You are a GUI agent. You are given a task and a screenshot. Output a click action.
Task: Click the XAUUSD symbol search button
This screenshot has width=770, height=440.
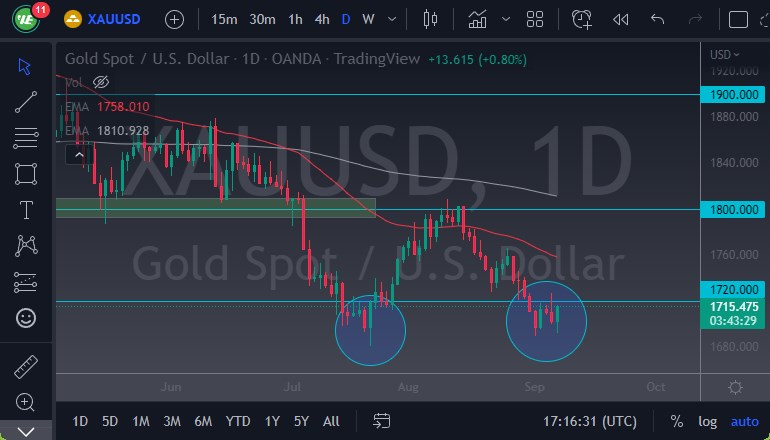pyautogui.click(x=104, y=19)
